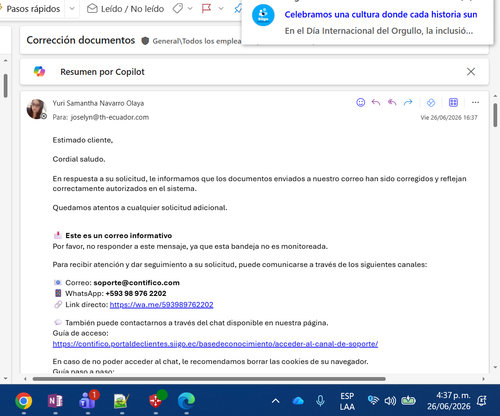Screen dimensions: 500x416
Task: Open the clock showing 4:37 p. m.
Action: coord(449,401)
